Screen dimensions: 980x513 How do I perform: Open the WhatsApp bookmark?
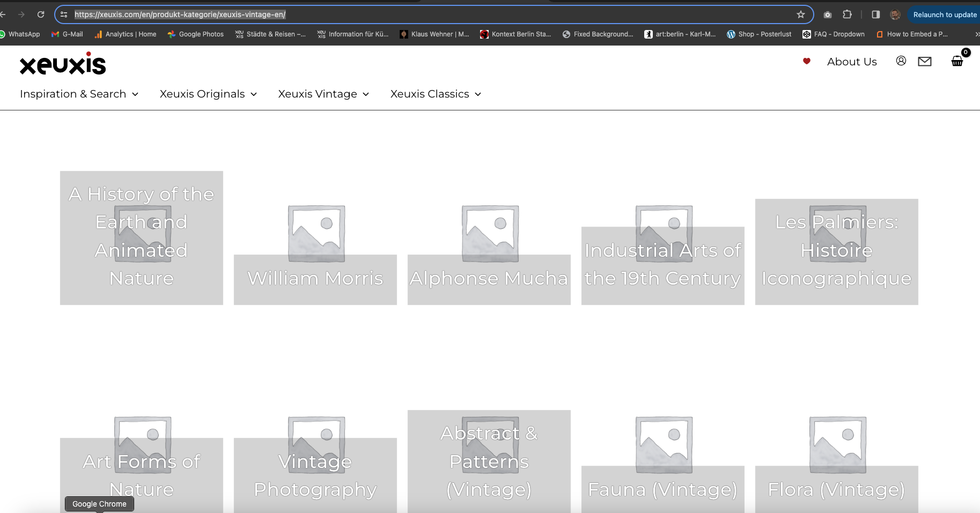tap(20, 34)
